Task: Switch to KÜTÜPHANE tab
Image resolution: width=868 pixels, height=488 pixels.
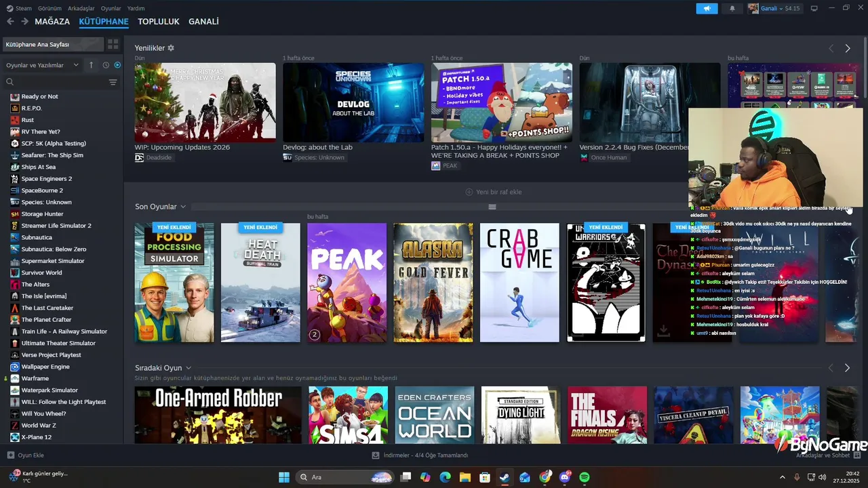Action: (104, 22)
